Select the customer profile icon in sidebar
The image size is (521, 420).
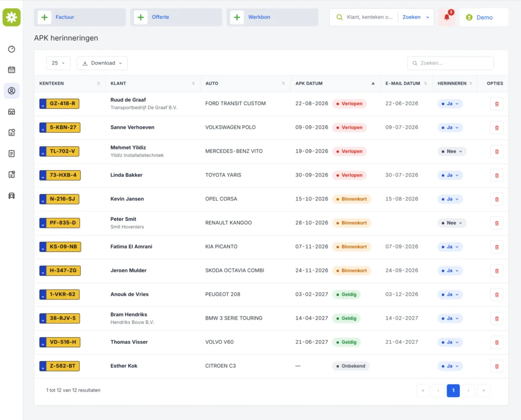coord(12,91)
